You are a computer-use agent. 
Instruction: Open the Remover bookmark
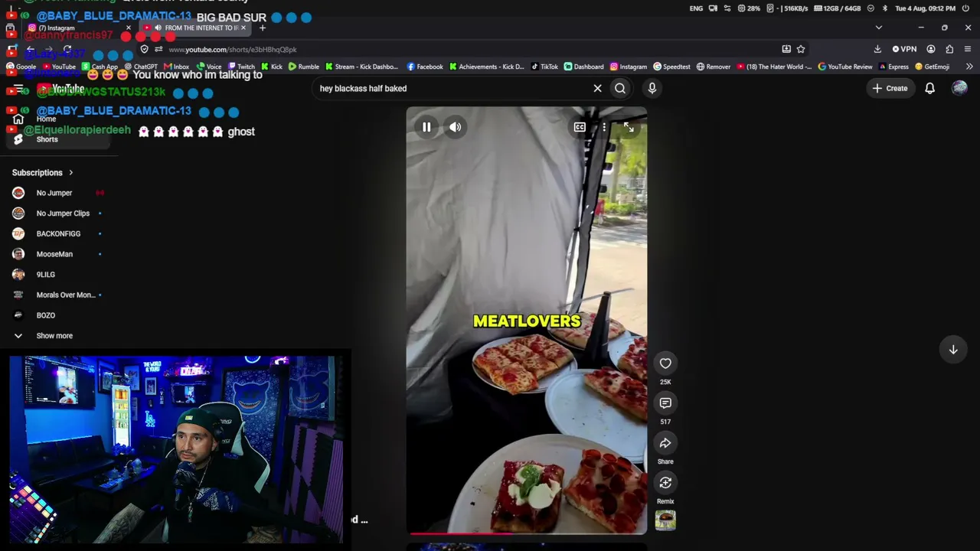713,67
